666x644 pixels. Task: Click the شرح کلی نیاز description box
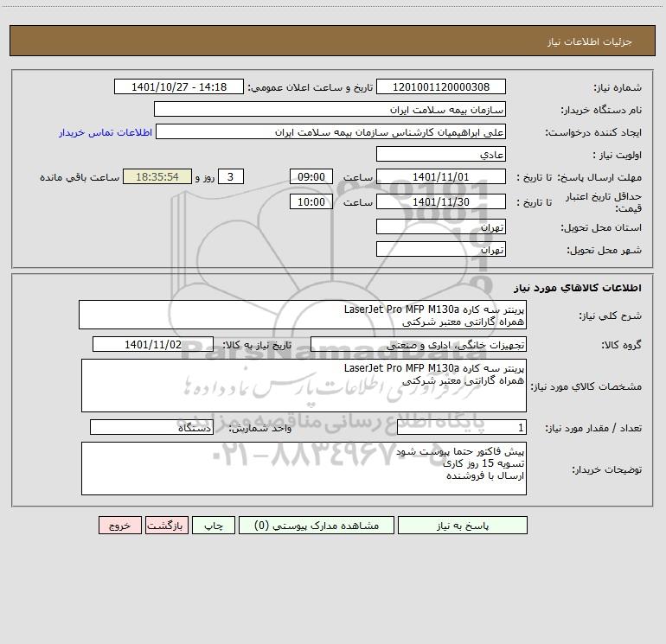coord(303,315)
